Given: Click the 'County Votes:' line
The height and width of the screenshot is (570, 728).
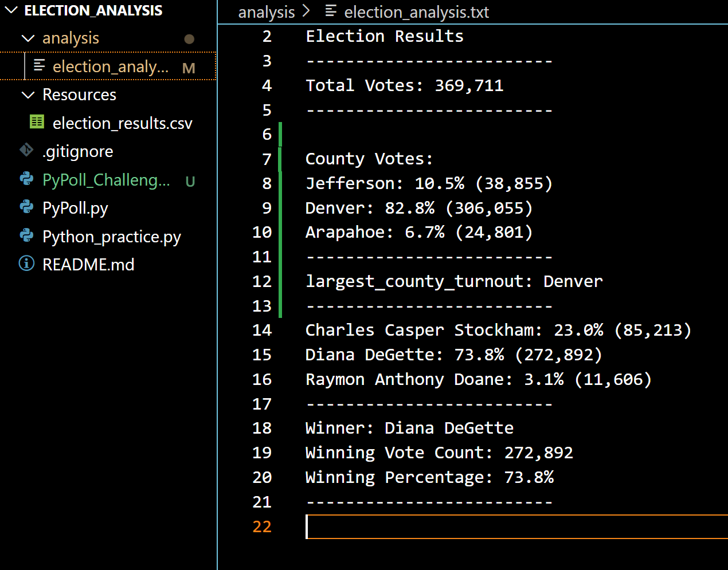Looking at the screenshot, I should [x=369, y=159].
